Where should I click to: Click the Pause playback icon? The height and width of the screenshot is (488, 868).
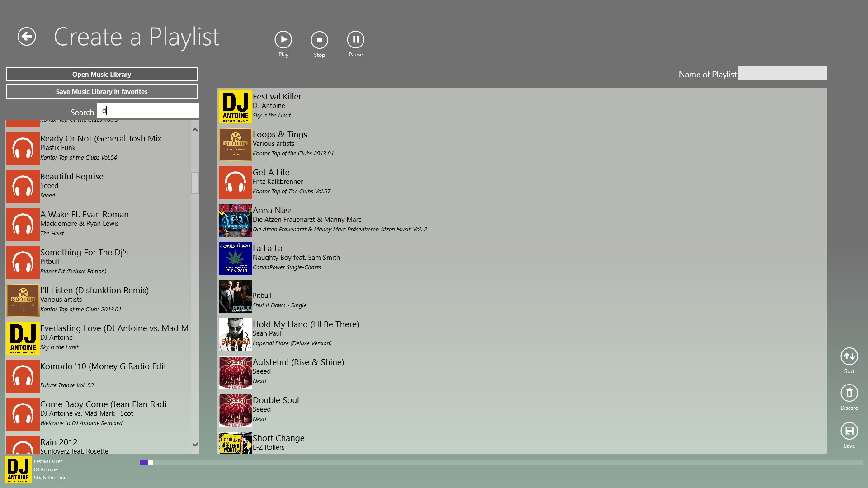[x=355, y=40]
